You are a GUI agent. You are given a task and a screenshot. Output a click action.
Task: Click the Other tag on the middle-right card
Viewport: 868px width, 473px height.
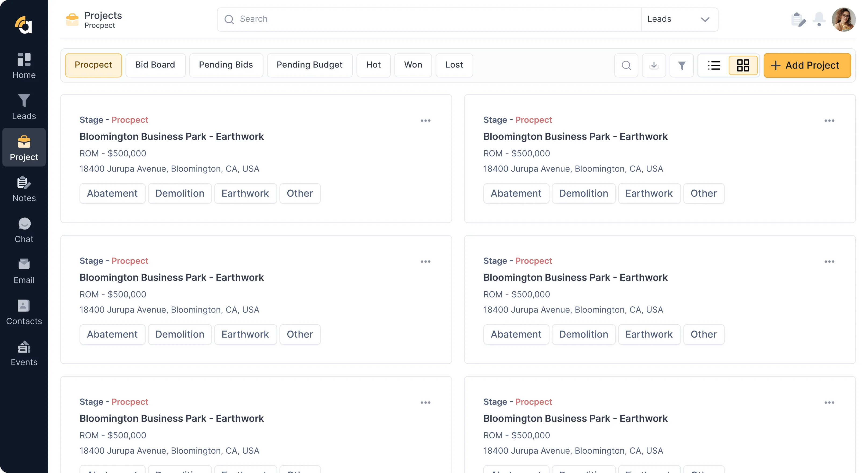coord(704,334)
